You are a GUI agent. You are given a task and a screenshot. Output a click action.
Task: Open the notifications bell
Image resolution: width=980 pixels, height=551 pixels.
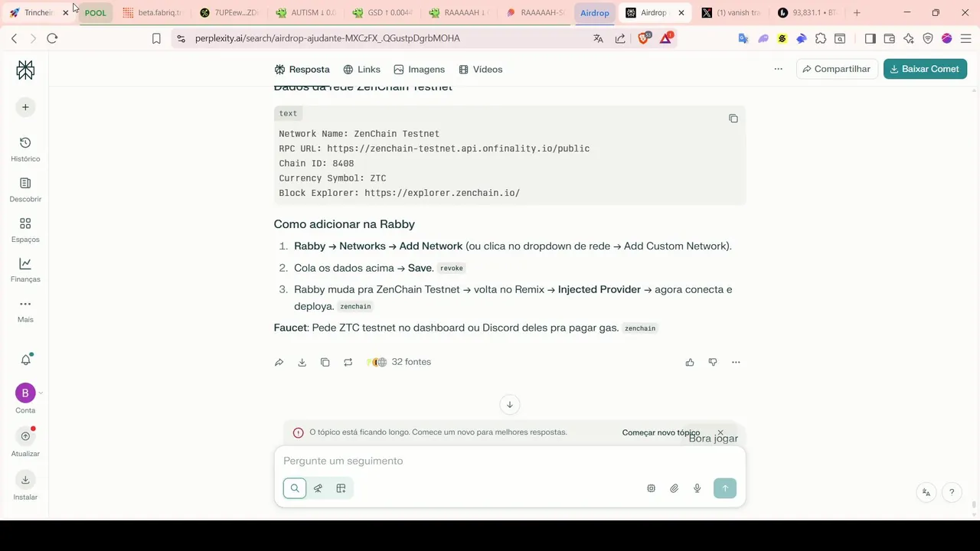pyautogui.click(x=25, y=360)
